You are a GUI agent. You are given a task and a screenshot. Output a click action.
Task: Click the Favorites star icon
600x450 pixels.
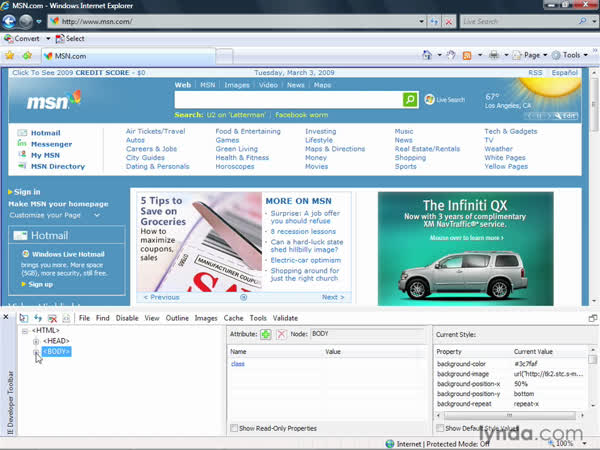pos(11,56)
